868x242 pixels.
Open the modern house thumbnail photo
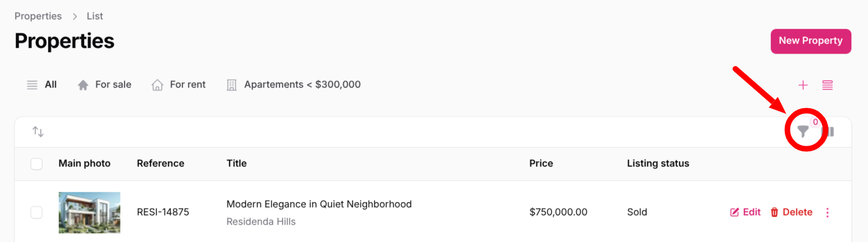(89, 212)
